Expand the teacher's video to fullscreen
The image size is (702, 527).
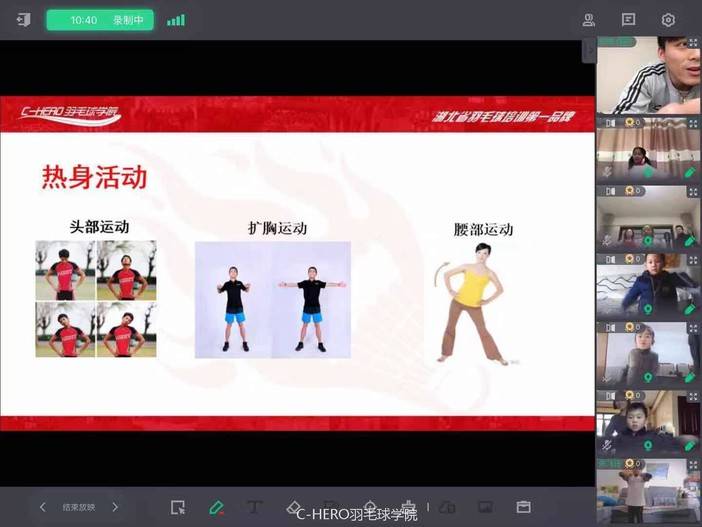coord(692,43)
